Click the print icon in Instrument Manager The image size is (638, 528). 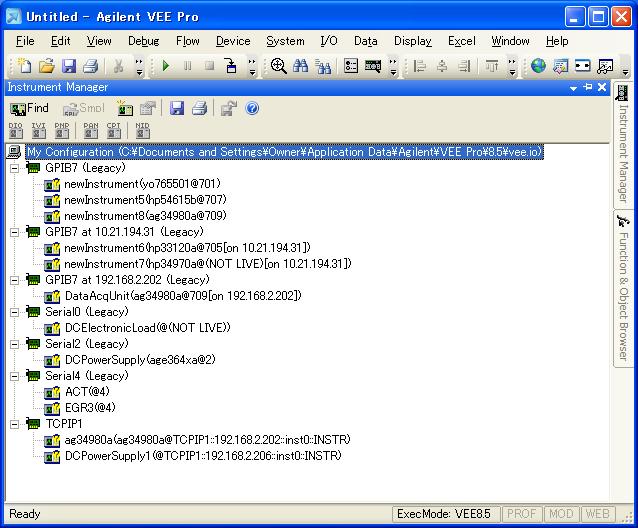tap(199, 108)
